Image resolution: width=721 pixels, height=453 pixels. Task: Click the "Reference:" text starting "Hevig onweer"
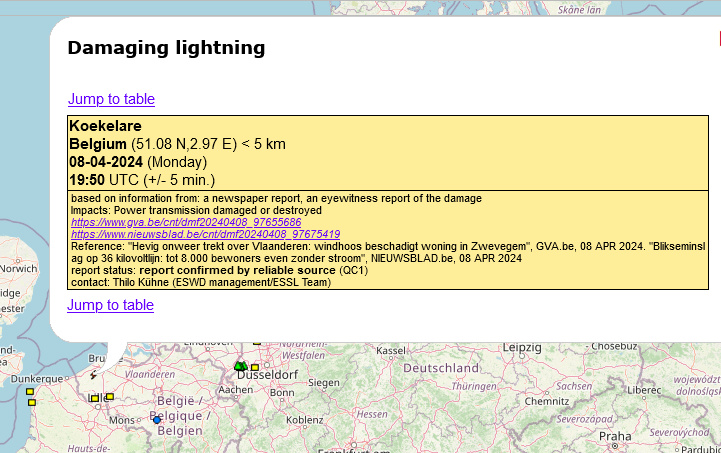point(388,252)
